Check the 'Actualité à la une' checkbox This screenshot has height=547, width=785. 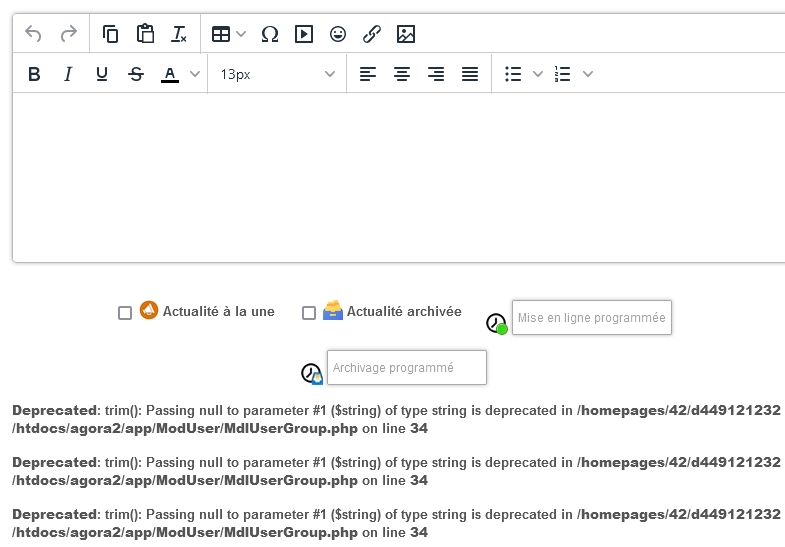pyautogui.click(x=125, y=313)
